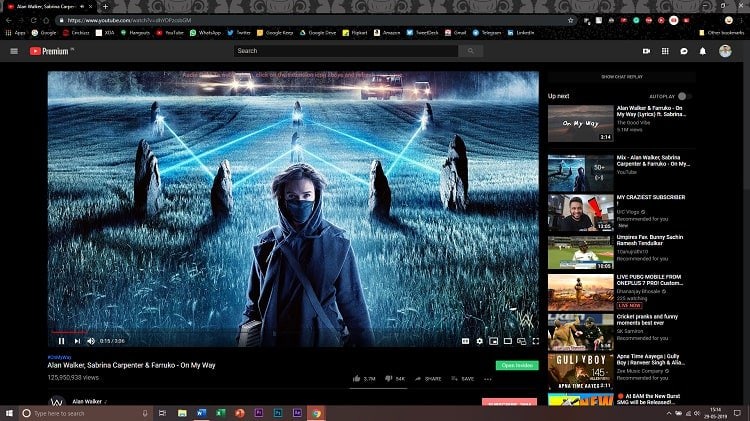Open the Windows Start menu
Screen dimensions: 750x421
coord(9,413)
